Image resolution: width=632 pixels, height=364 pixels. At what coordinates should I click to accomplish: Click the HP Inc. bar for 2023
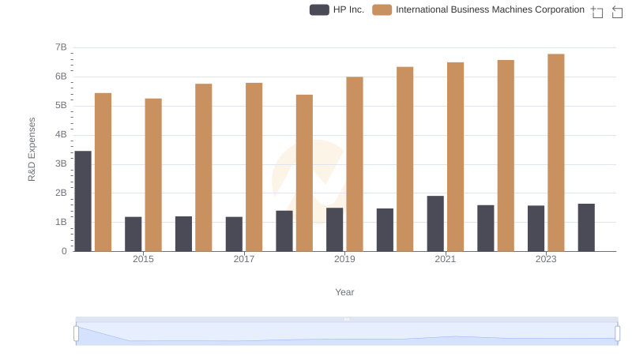[536, 229]
